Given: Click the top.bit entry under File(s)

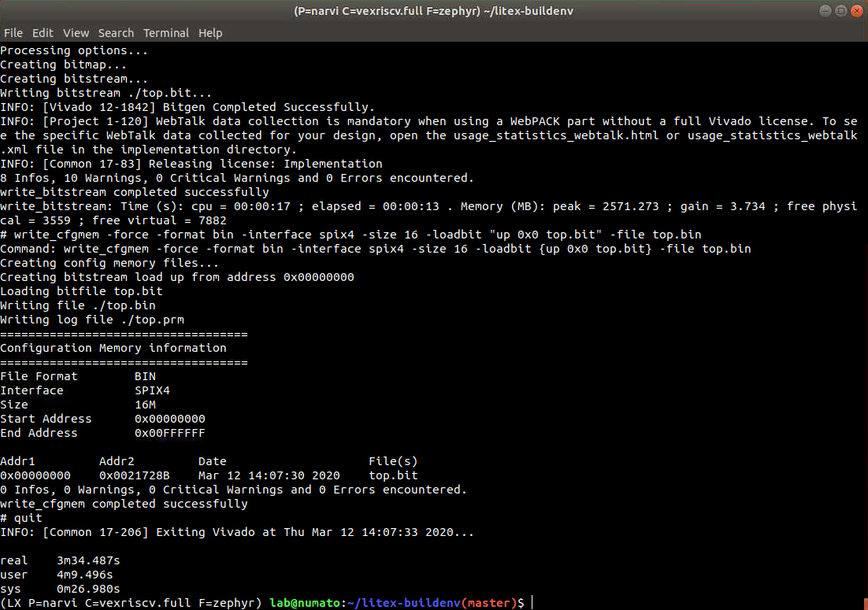Looking at the screenshot, I should (393, 475).
